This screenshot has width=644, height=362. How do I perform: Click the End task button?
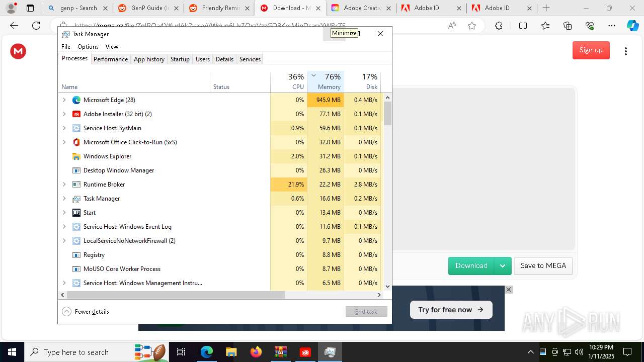[x=366, y=312]
